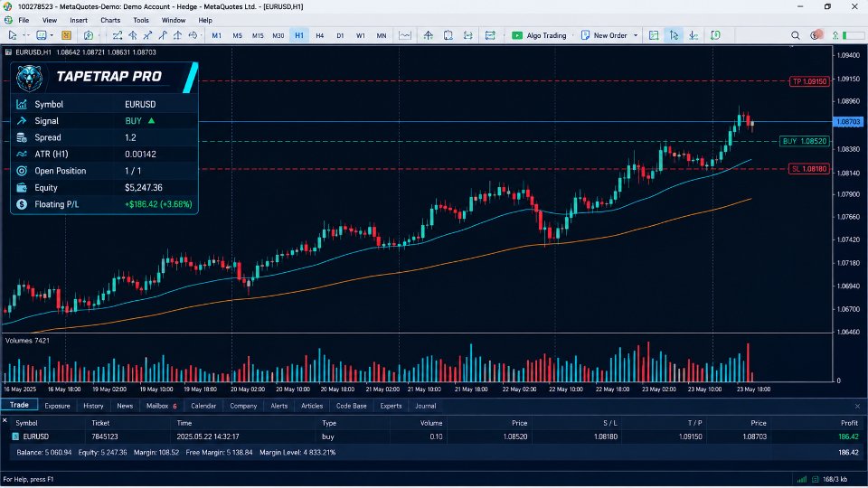Screen dimensions: 868x488
Task: Switch chart to H4 timeframe
Action: [319, 35]
